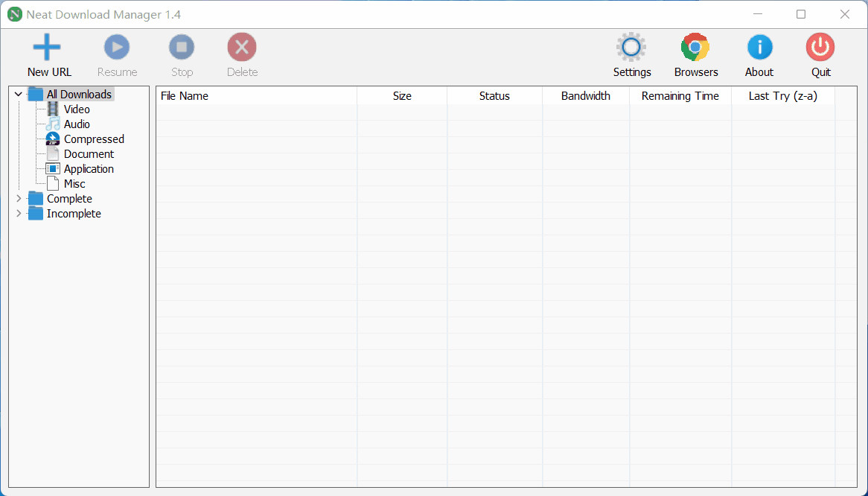Image resolution: width=868 pixels, height=496 pixels.
Task: Click the About text label
Action: 759,72
